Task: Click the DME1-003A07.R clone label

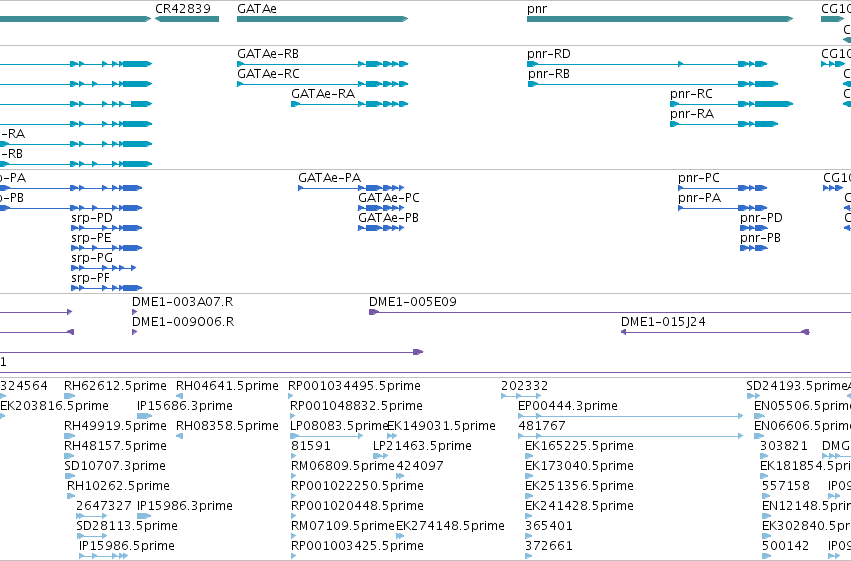Action: coord(182,302)
